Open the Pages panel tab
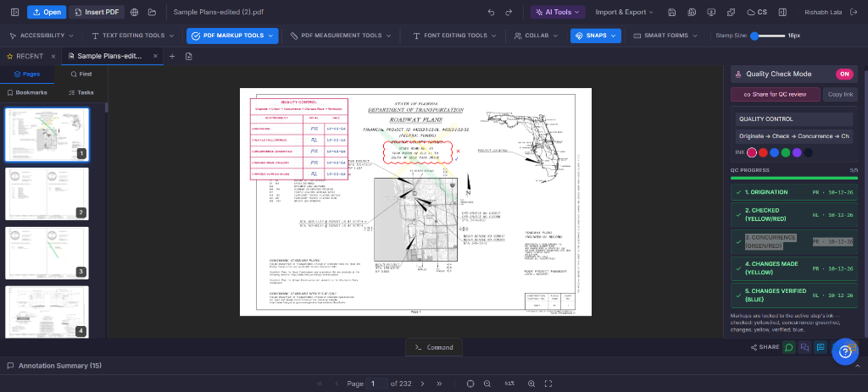This screenshot has height=392, width=868. coord(26,75)
